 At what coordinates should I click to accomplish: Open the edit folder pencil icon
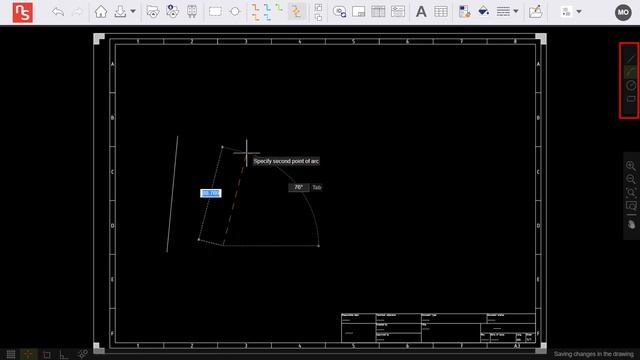[536, 11]
